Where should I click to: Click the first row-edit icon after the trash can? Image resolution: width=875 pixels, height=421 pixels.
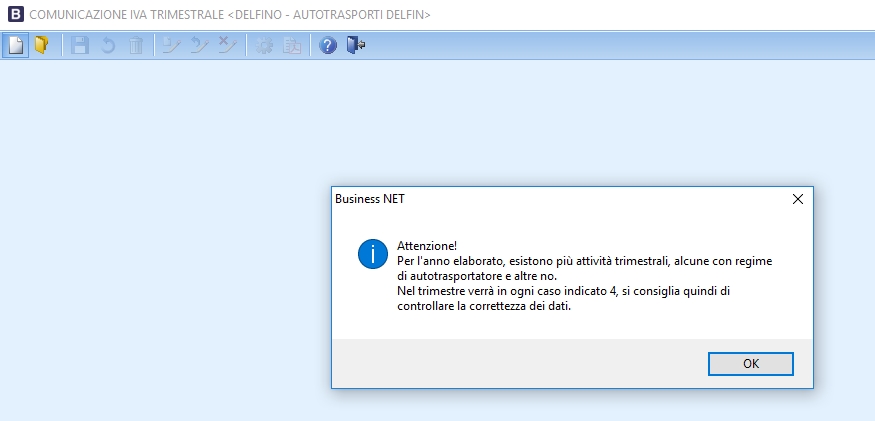[171, 46]
